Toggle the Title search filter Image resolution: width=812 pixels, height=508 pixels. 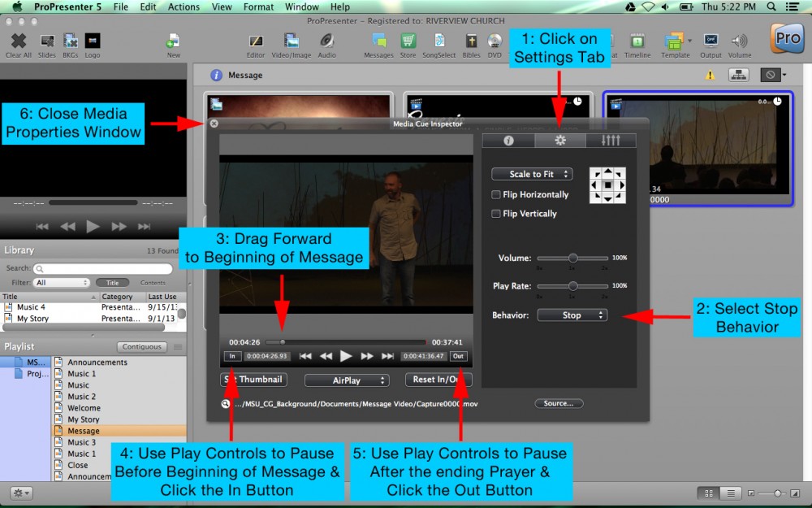112,283
